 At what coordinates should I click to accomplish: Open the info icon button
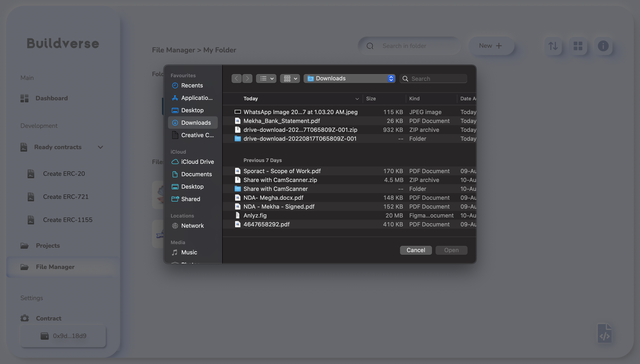(x=603, y=46)
